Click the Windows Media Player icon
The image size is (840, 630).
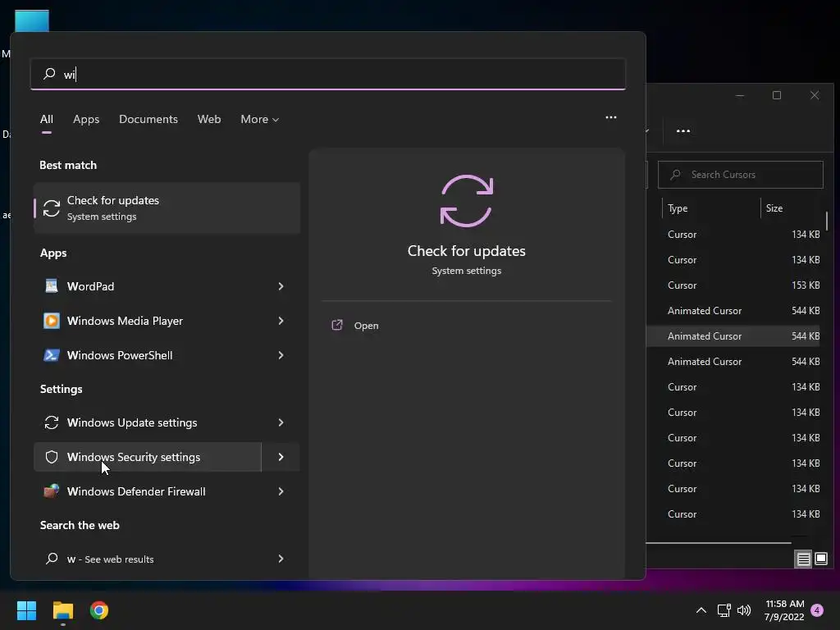point(52,321)
